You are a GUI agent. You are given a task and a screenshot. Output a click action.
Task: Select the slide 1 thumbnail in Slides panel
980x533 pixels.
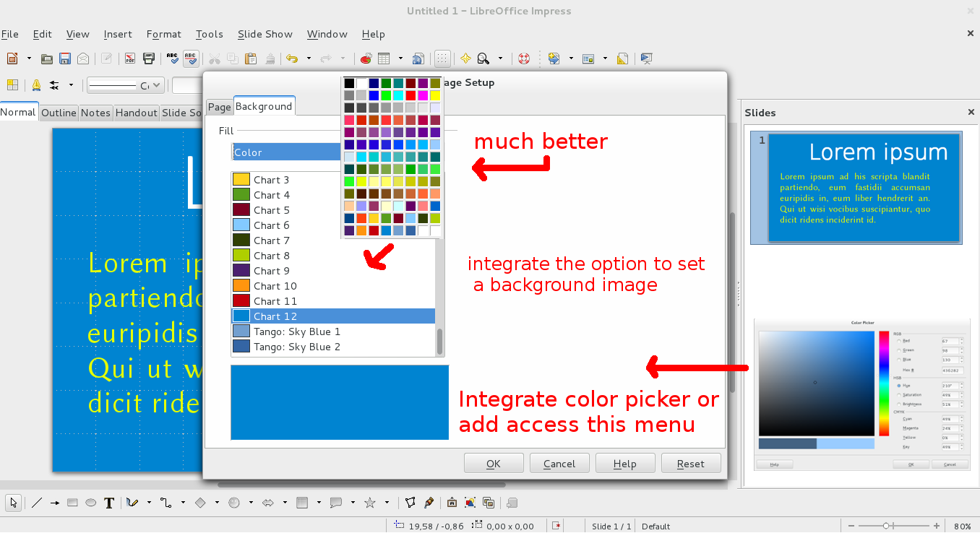point(864,187)
